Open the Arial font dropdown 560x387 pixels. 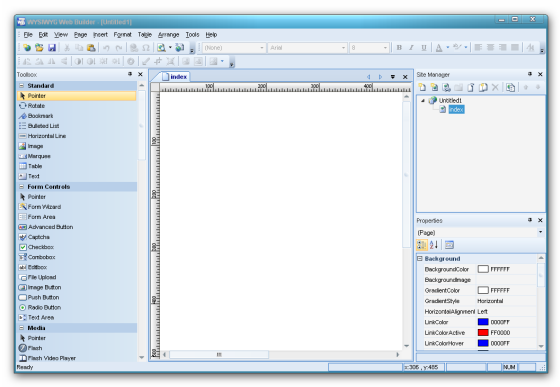[343, 47]
